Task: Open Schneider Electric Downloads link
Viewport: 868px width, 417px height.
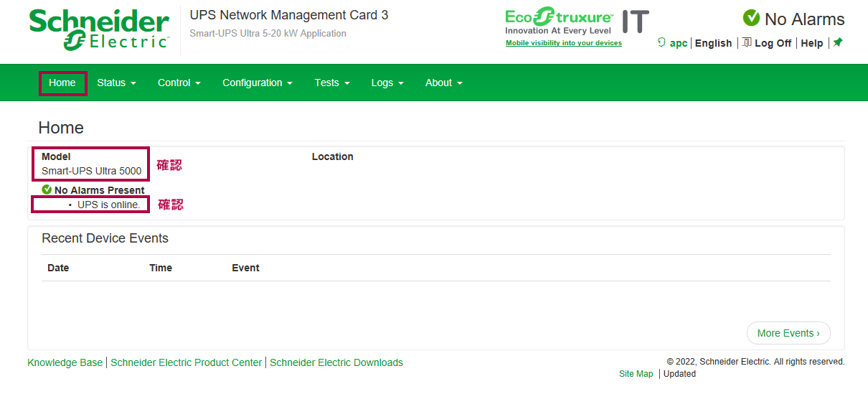Action: point(336,362)
